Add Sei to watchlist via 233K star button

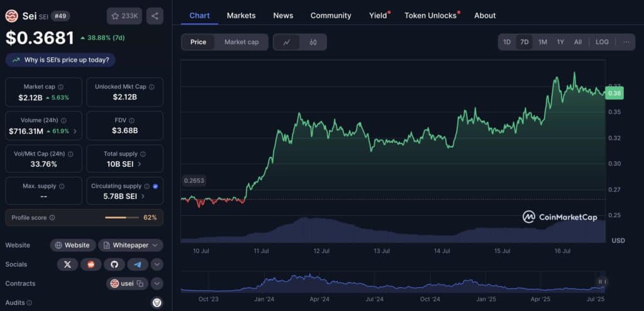coord(124,16)
